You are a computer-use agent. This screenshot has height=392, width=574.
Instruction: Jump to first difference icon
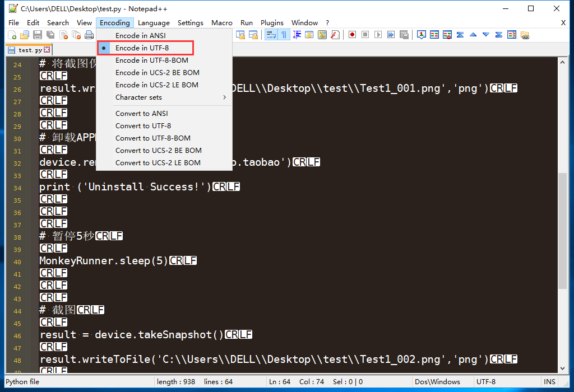coord(460,35)
